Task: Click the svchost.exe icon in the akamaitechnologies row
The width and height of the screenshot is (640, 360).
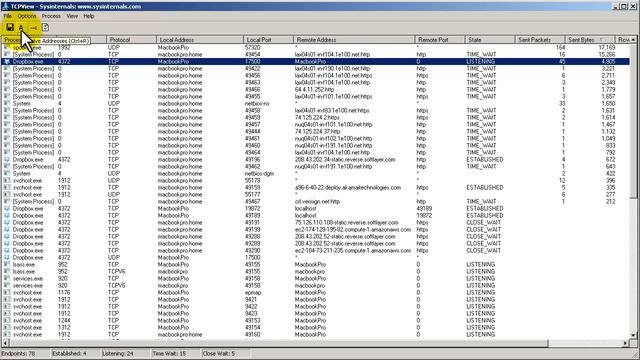Action: 7,187
